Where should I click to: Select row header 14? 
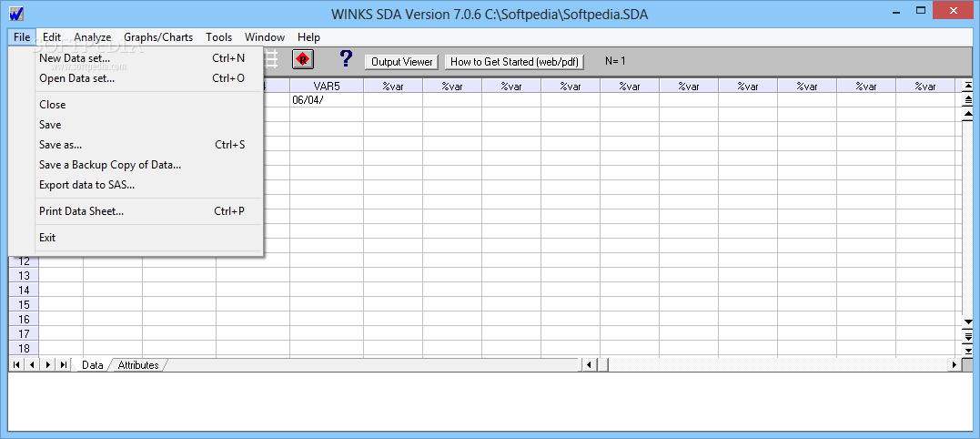click(x=24, y=291)
